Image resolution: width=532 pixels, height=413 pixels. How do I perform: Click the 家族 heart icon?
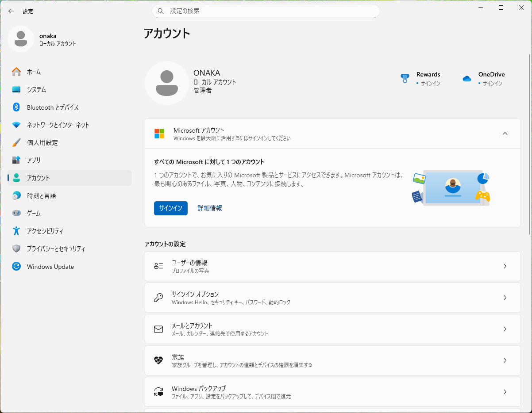(158, 360)
